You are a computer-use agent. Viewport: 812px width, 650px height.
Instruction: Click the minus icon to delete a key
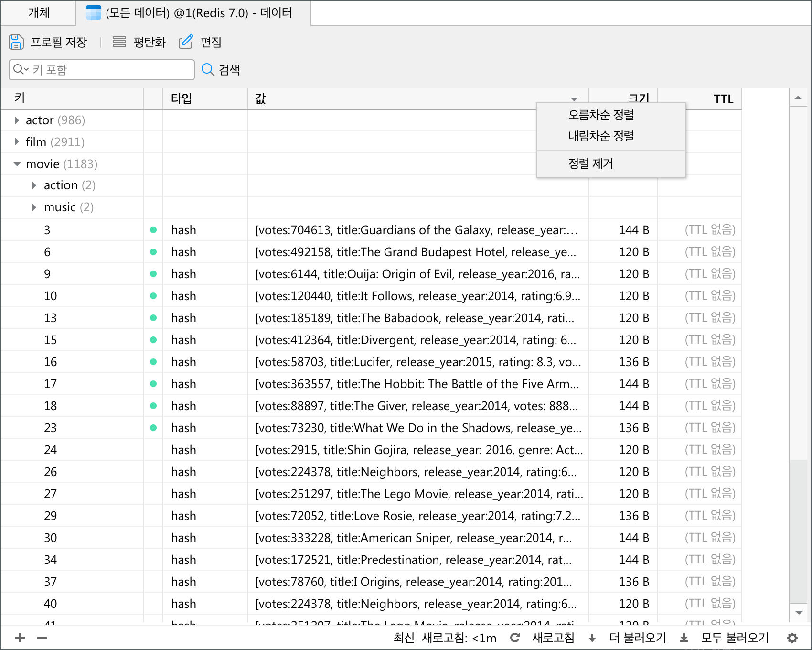pos(42,638)
